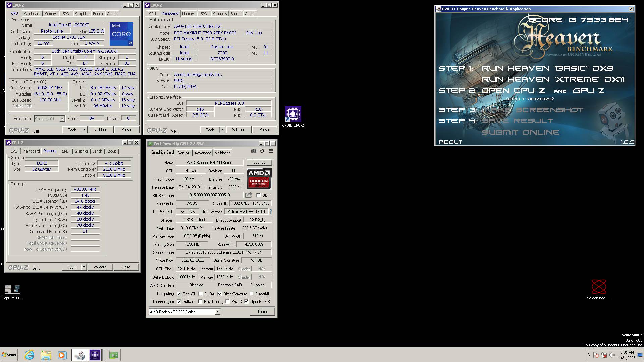
Task: Toggle the PhysX checkbox
Action: click(227, 301)
